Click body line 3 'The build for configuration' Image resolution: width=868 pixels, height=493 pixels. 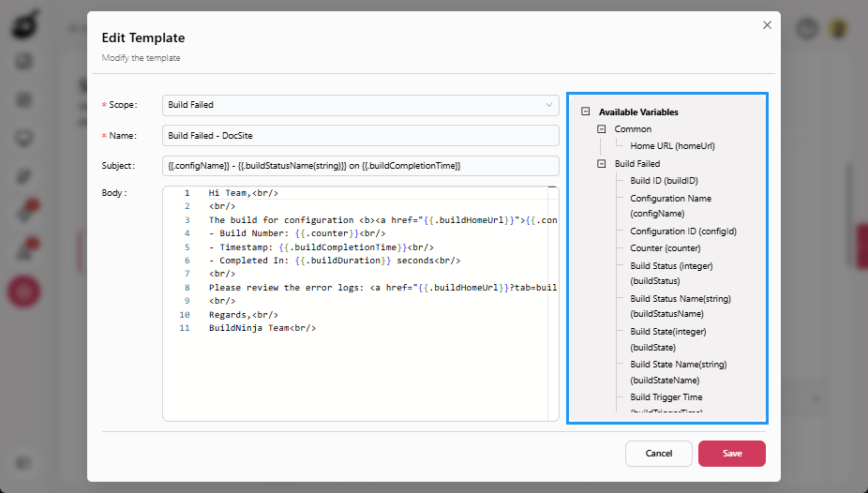coord(280,220)
